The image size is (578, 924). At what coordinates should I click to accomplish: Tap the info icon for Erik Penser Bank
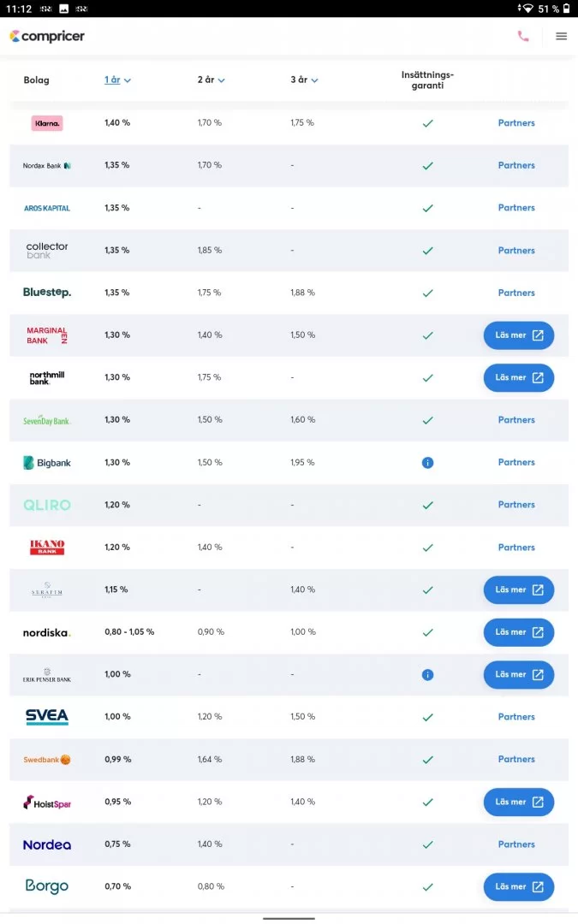427,675
